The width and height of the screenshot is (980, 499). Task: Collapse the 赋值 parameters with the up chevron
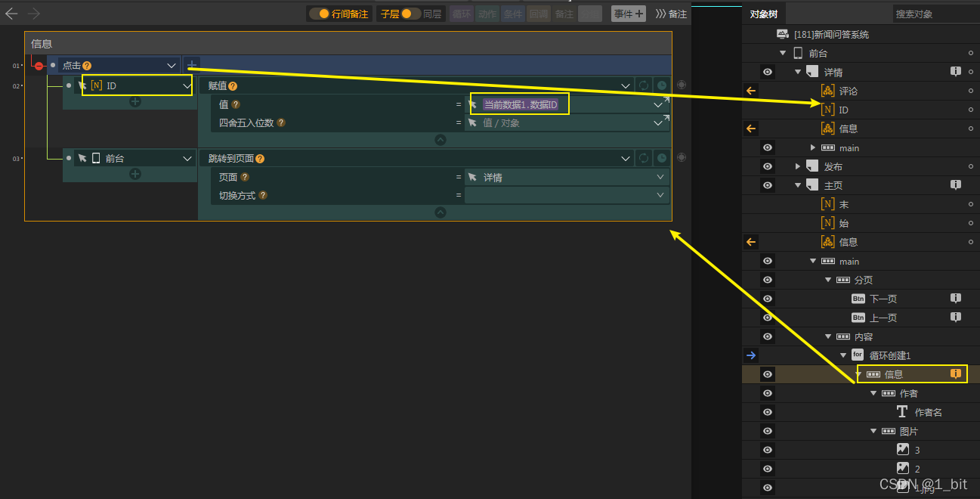[441, 140]
